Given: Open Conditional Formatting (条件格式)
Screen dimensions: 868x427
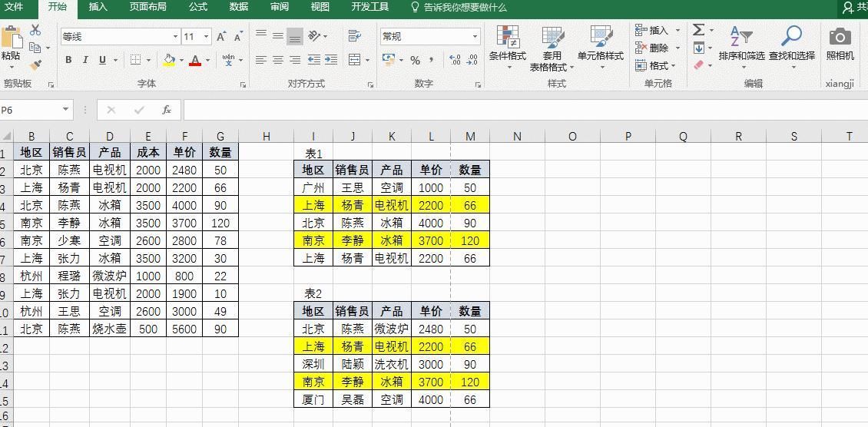Looking at the screenshot, I should (x=508, y=48).
